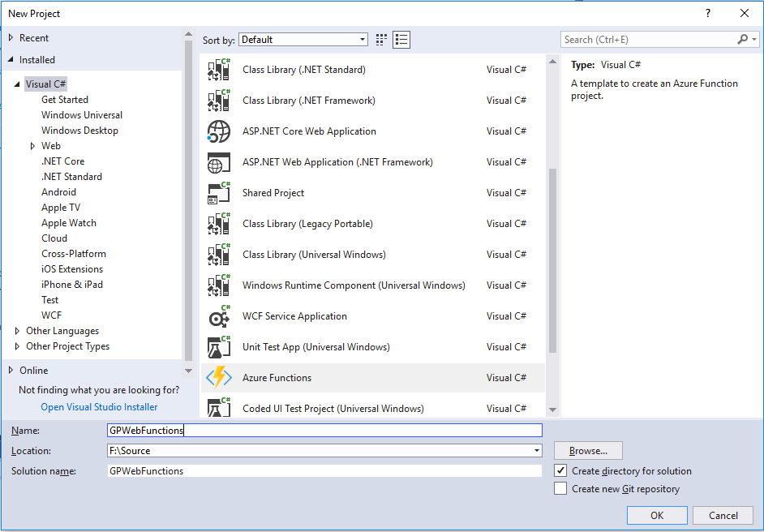Click the category tree scroll-down arrow
Image resolution: width=764 pixels, height=532 pixels.
(x=188, y=371)
